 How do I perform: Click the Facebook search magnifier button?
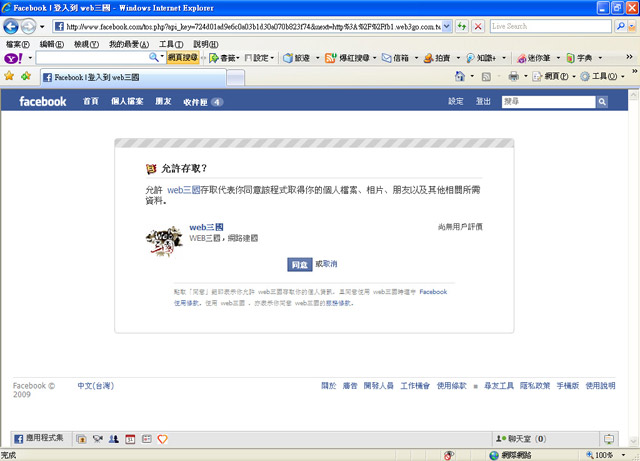point(602,102)
